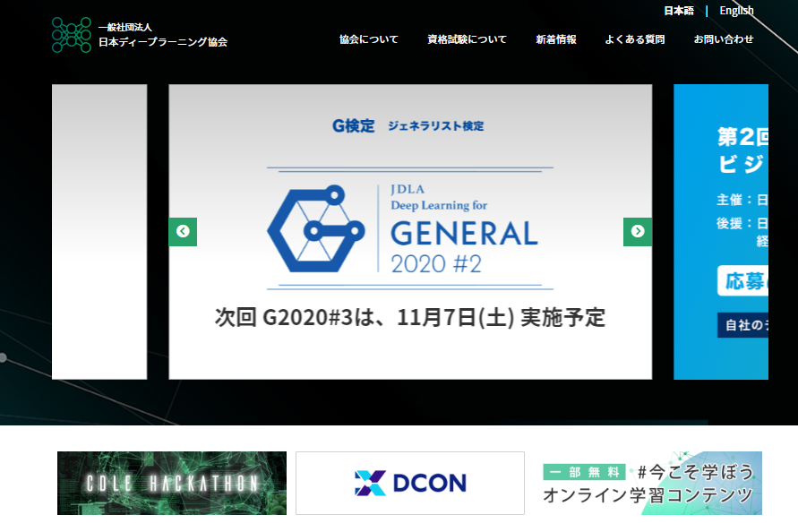Switch language to English
The height and width of the screenshot is (532, 798).
click(736, 11)
